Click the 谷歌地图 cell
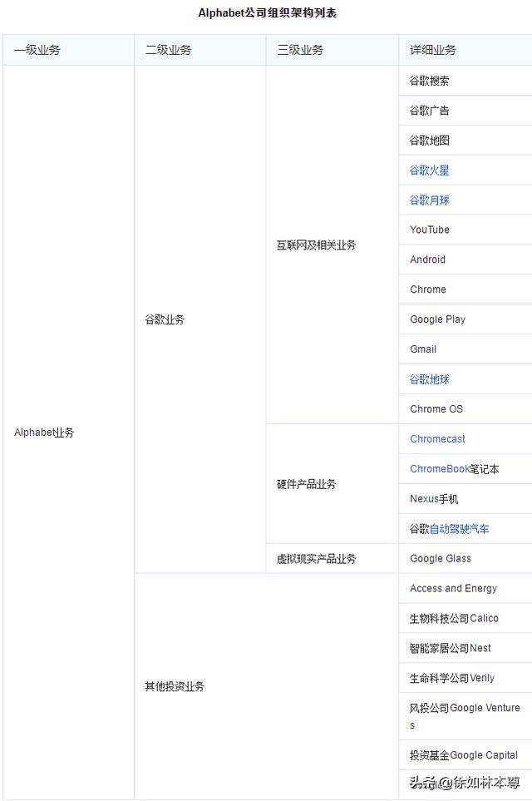The width and height of the screenshot is (532, 801). tap(465, 141)
